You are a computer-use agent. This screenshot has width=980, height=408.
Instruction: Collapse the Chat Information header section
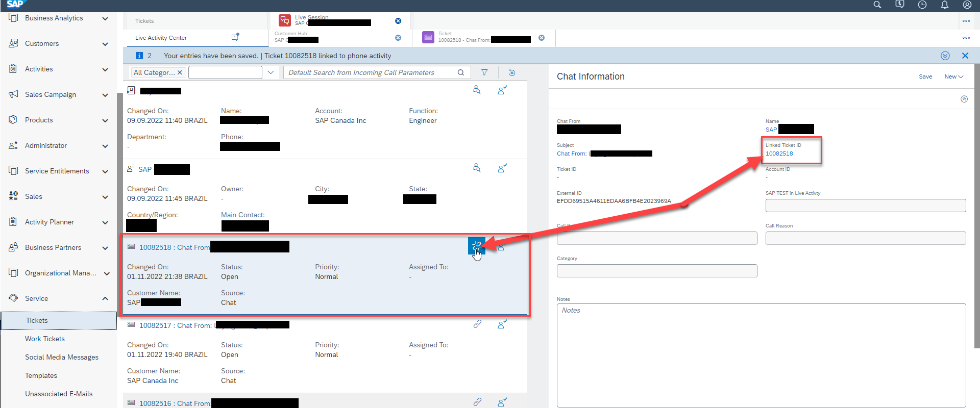click(x=964, y=99)
